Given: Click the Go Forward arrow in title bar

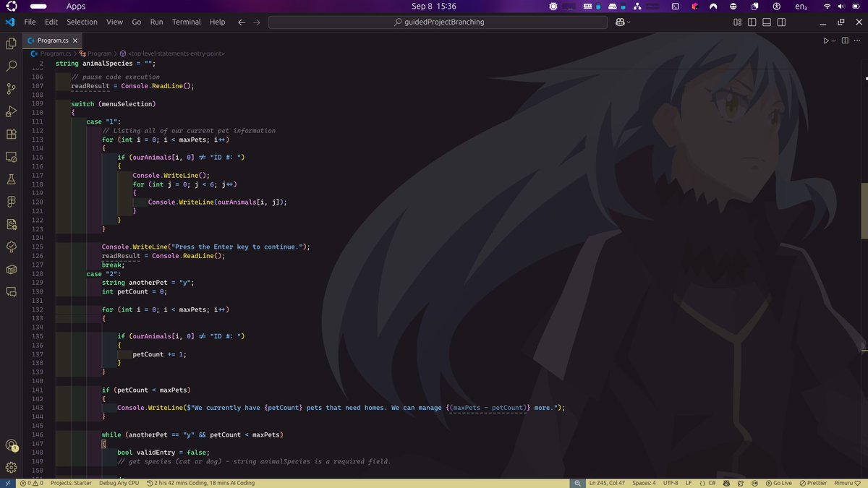Looking at the screenshot, I should 257,22.
